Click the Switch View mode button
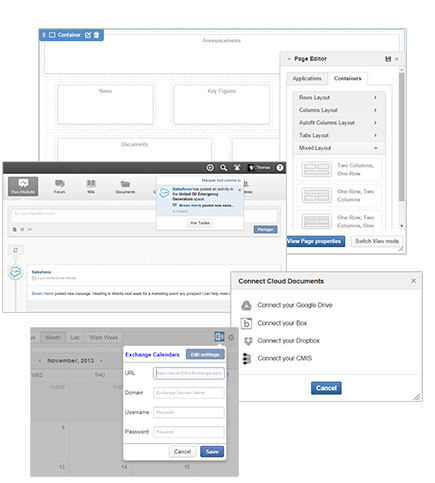Screen dimensions: 435x483 tap(377, 241)
